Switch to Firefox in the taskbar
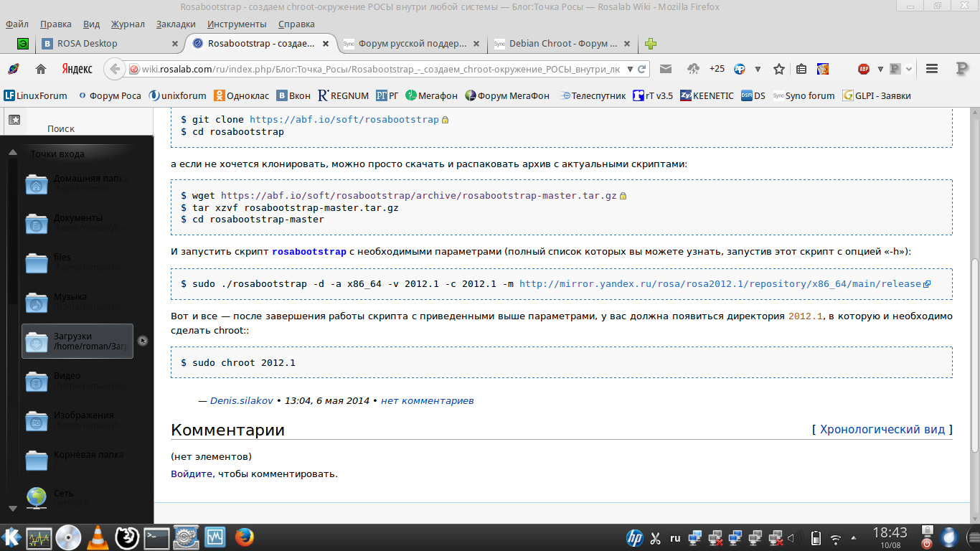The width and height of the screenshot is (980, 551). point(245,537)
